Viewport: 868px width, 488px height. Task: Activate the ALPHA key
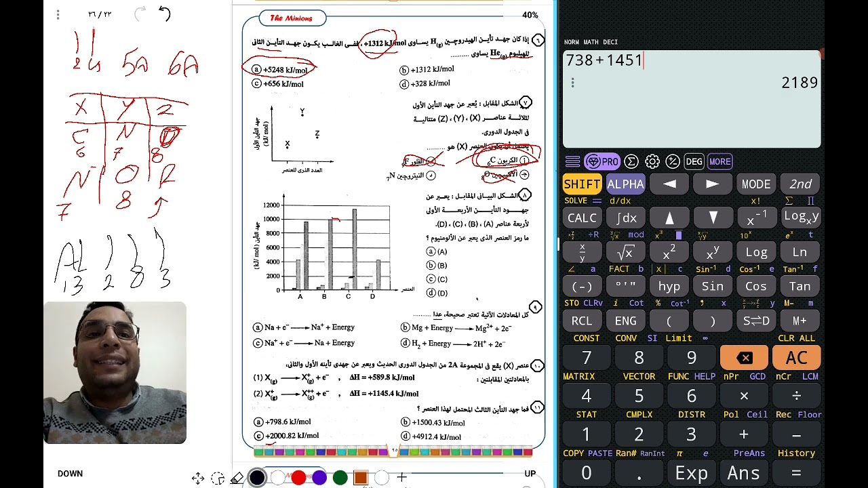pyautogui.click(x=625, y=184)
